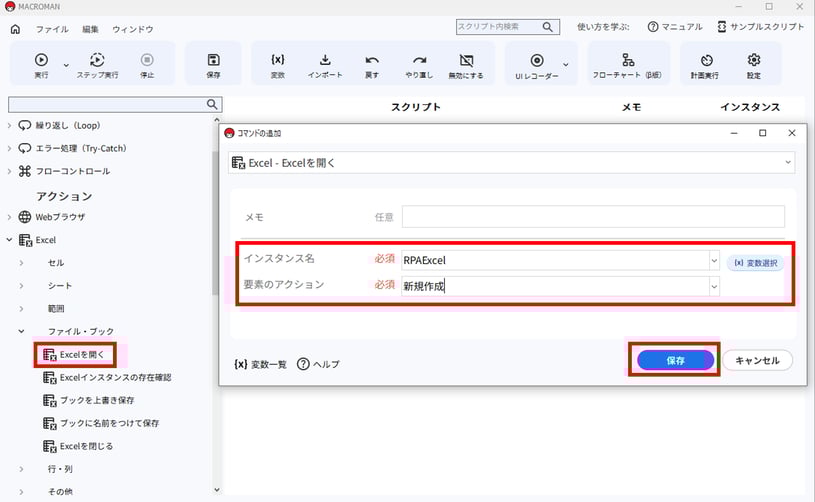Open the フローチャート (β版) icon

[628, 60]
